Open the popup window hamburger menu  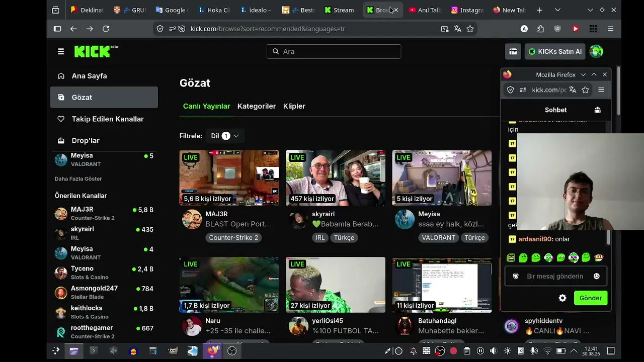(x=601, y=89)
